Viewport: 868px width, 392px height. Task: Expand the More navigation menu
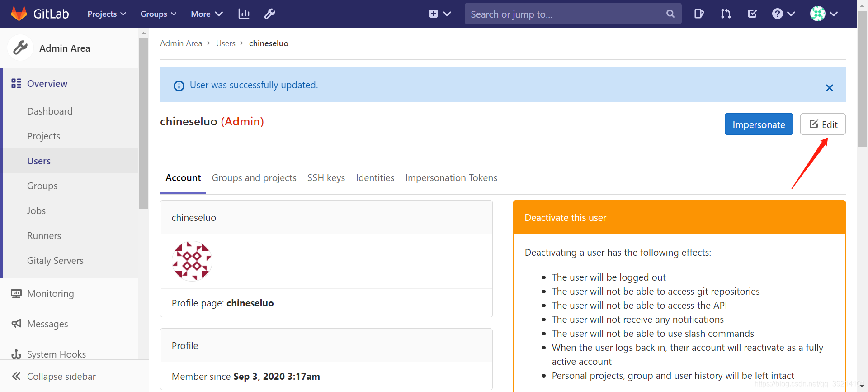click(x=207, y=14)
